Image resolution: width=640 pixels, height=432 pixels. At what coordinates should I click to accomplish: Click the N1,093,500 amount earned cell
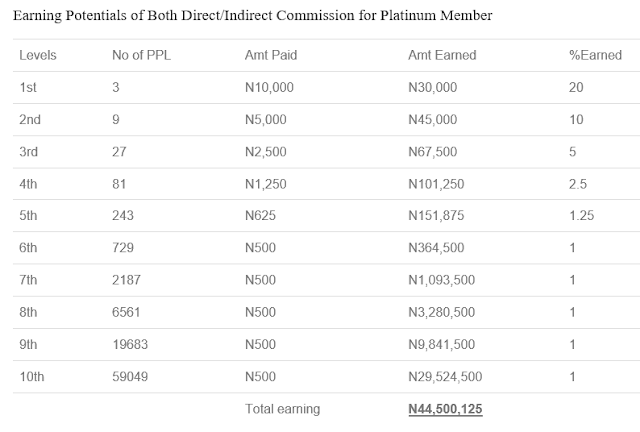click(x=443, y=281)
